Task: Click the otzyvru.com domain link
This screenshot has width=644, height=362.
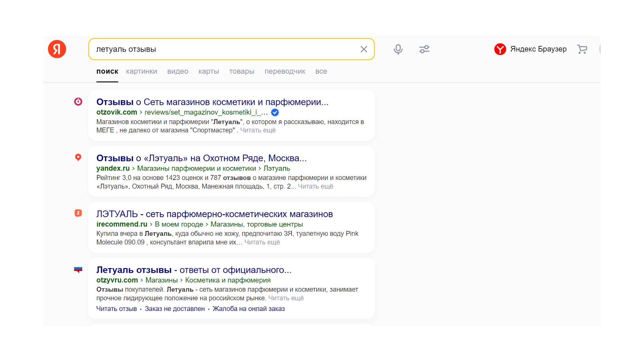Action: (x=117, y=280)
